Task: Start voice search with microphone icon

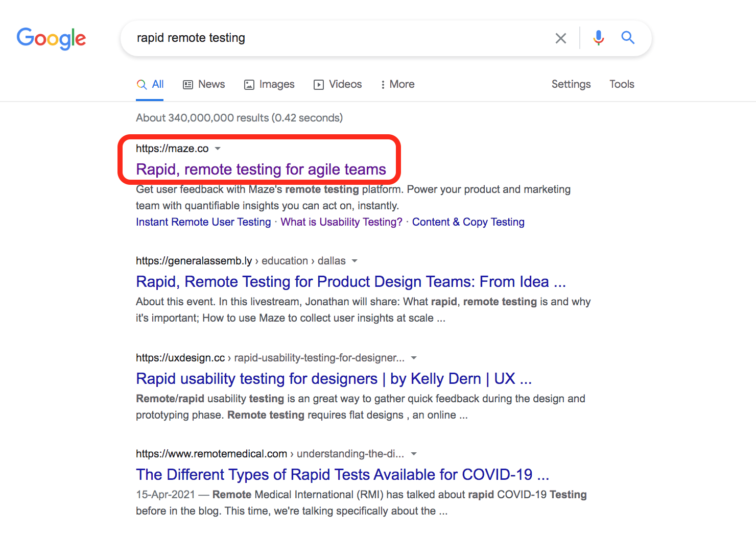Action: [598, 38]
